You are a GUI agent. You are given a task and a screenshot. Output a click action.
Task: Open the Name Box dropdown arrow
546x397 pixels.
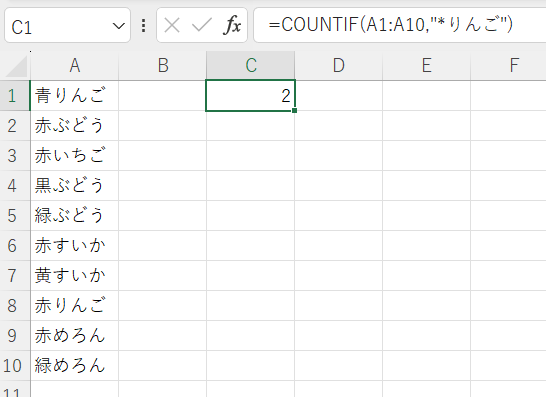(x=119, y=26)
